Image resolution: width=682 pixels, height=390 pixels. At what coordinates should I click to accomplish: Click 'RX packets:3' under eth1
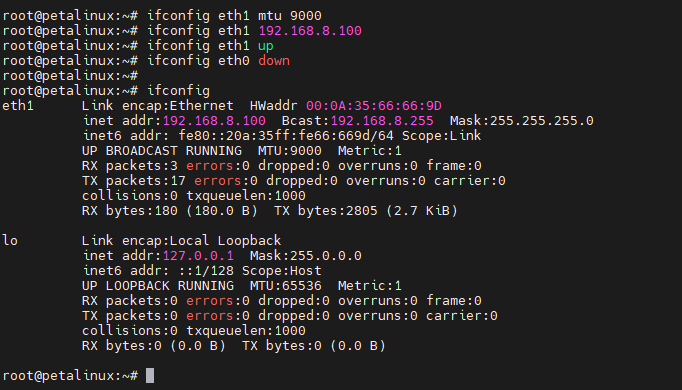[x=130, y=166]
